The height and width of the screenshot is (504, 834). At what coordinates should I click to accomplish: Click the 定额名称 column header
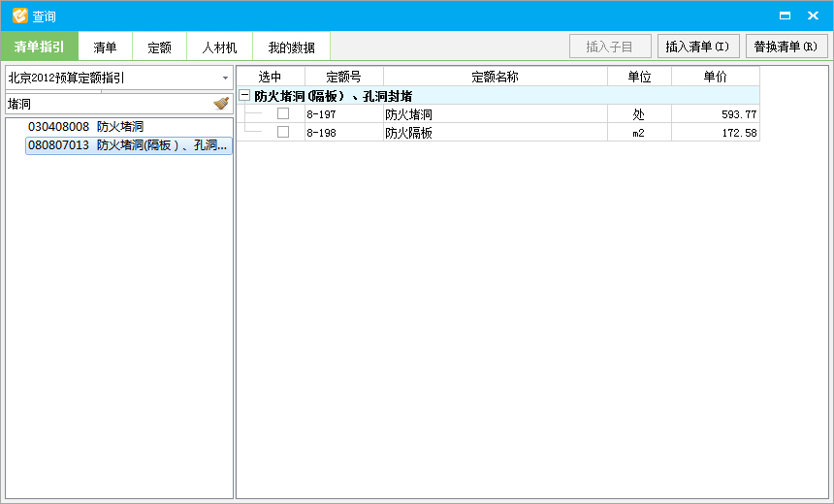[496, 77]
